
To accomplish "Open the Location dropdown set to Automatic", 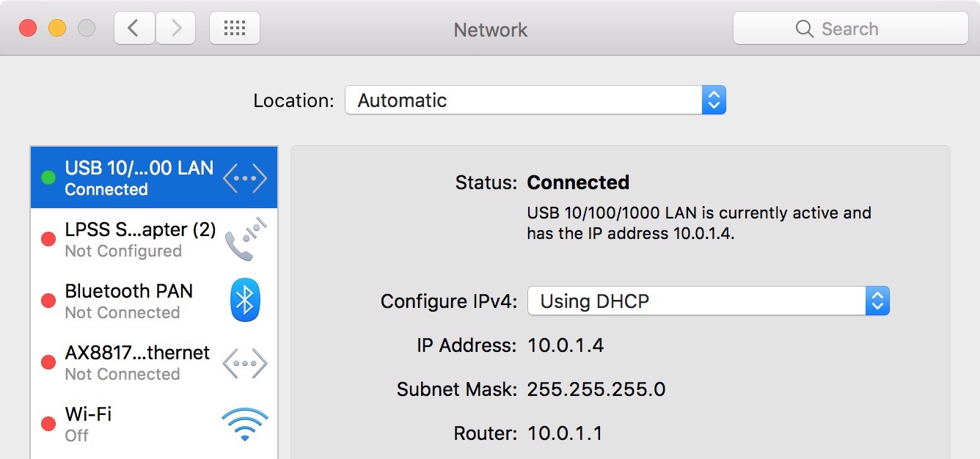I will pos(535,100).
